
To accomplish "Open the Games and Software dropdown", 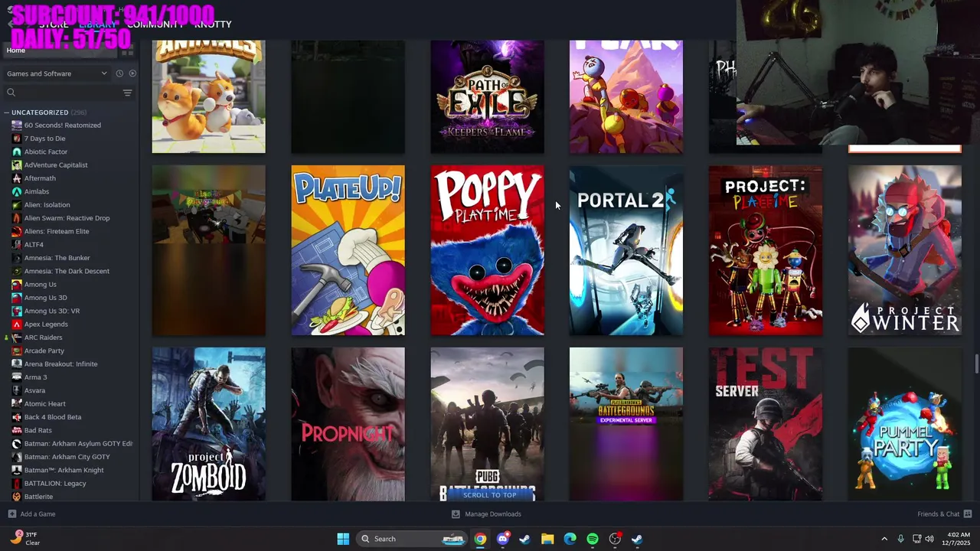I will pyautogui.click(x=57, y=73).
